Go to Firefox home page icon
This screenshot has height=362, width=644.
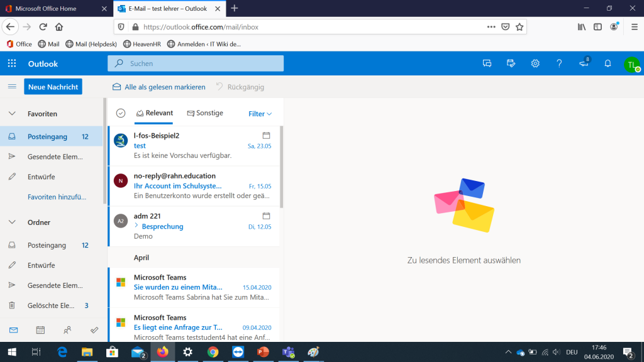click(x=59, y=27)
